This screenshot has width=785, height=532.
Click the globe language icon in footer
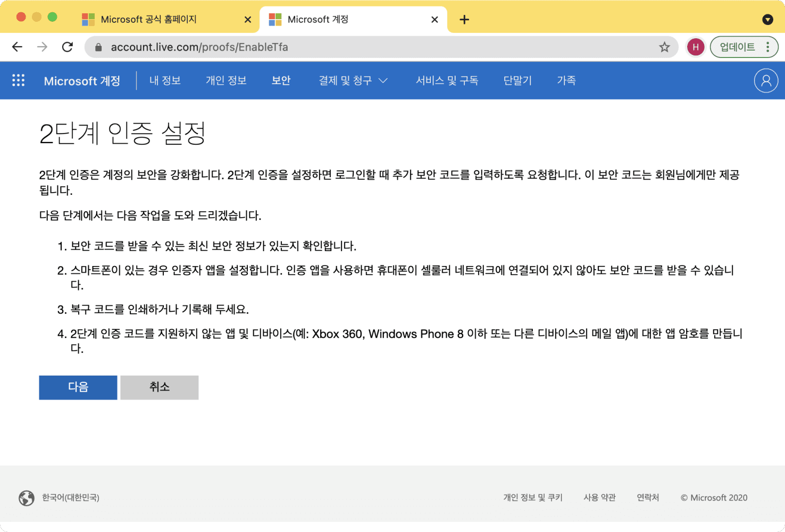click(x=27, y=498)
